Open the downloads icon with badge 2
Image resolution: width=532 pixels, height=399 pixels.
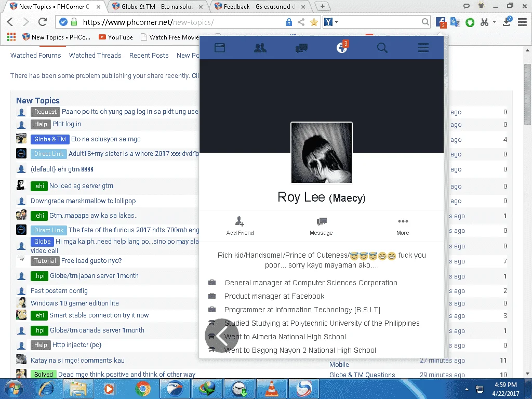(x=507, y=22)
